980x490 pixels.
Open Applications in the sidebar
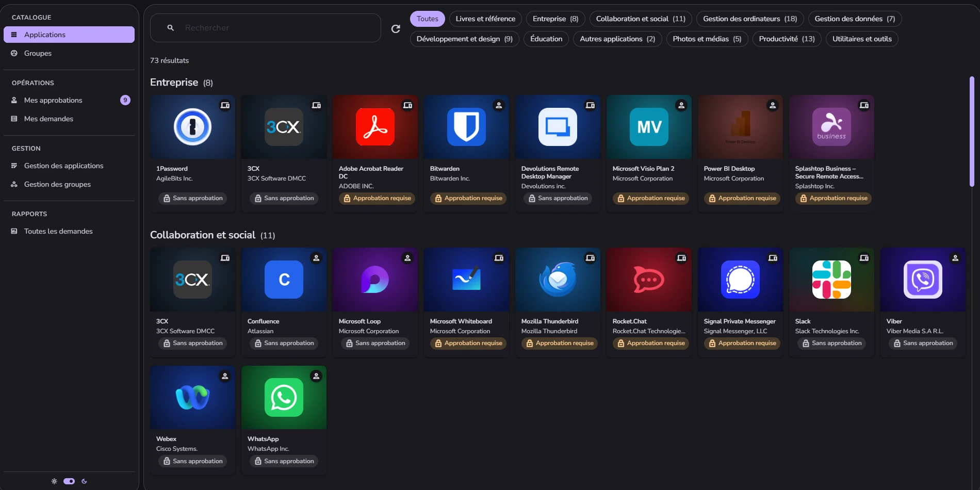(69, 35)
